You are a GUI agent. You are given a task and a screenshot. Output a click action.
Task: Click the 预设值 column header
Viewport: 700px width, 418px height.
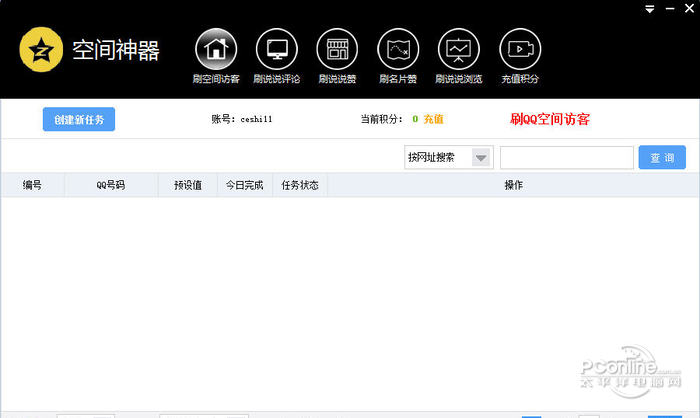coord(188,185)
